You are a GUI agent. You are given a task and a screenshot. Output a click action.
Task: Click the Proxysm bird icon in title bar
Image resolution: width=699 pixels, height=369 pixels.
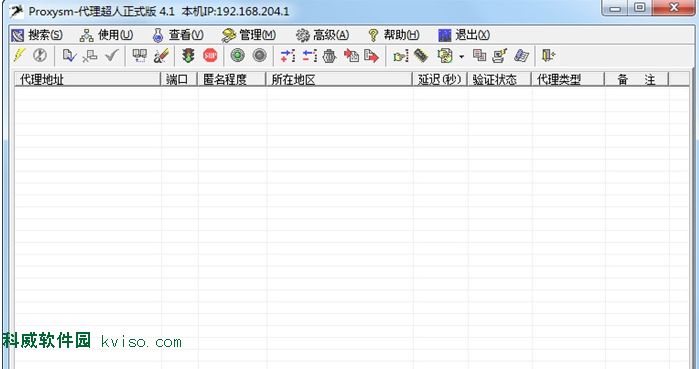click(x=16, y=11)
